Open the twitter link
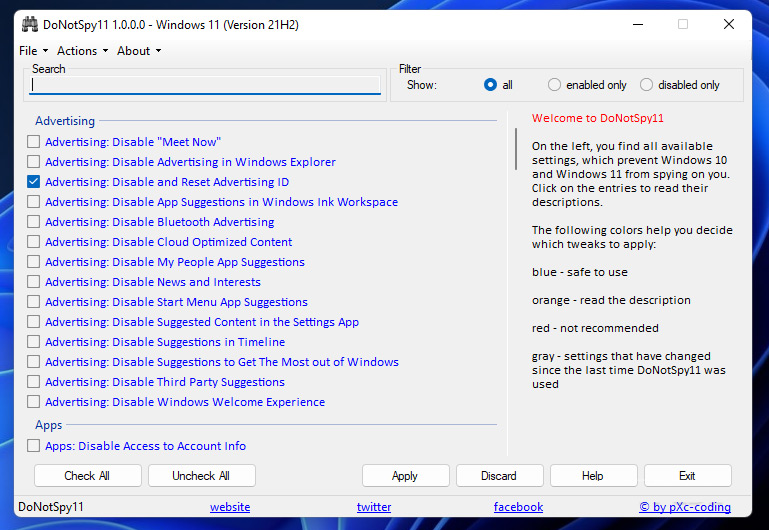 [x=374, y=507]
